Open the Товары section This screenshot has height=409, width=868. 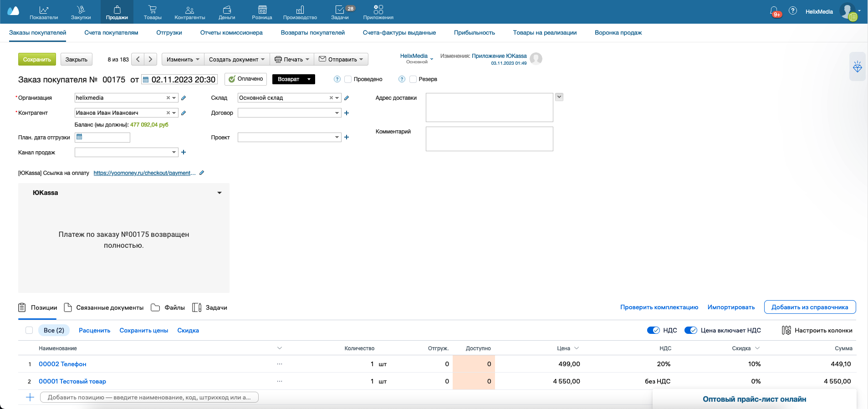click(x=153, y=12)
